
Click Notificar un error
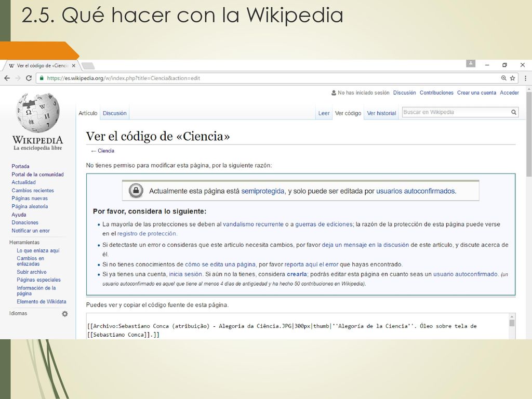tap(31, 231)
